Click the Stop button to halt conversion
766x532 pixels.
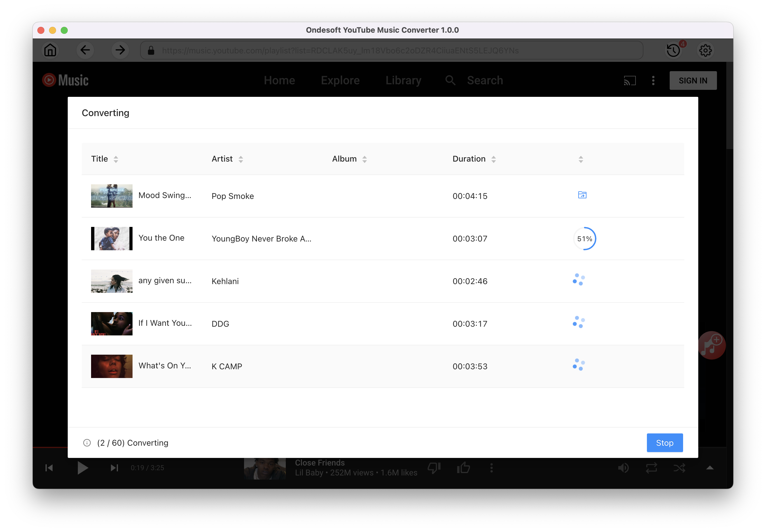664,442
